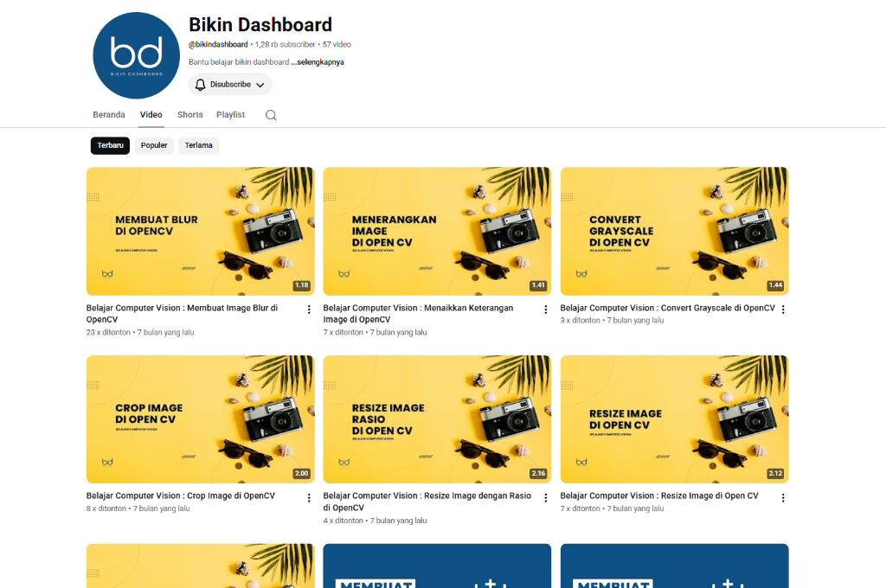Click the 57 video count text
Screen dimensions: 886x588
337,45
